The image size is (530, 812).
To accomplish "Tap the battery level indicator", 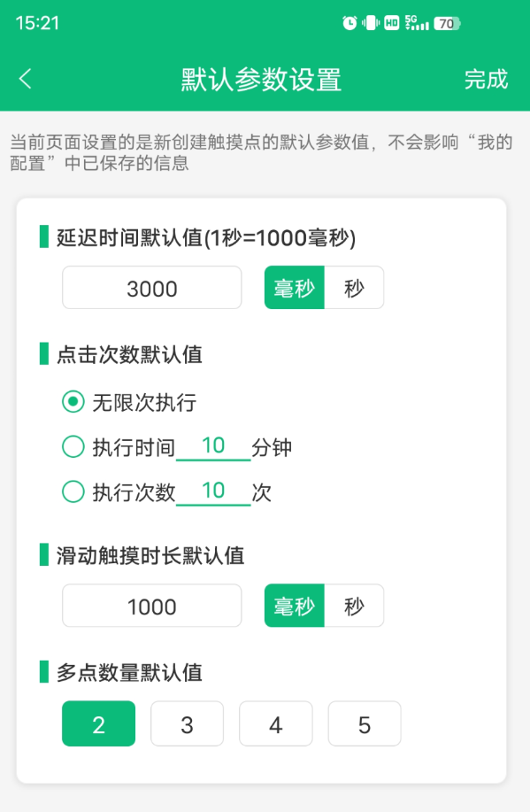I will [x=447, y=23].
